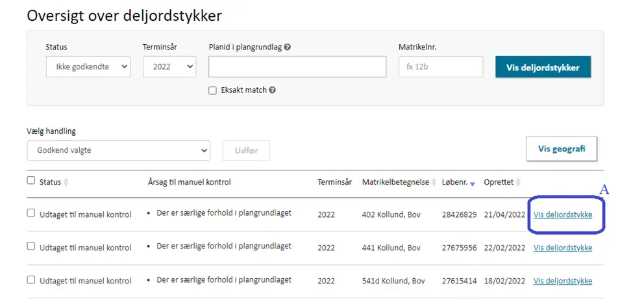
Task: Sort by Oprettet column arrows
Action: coord(517,183)
